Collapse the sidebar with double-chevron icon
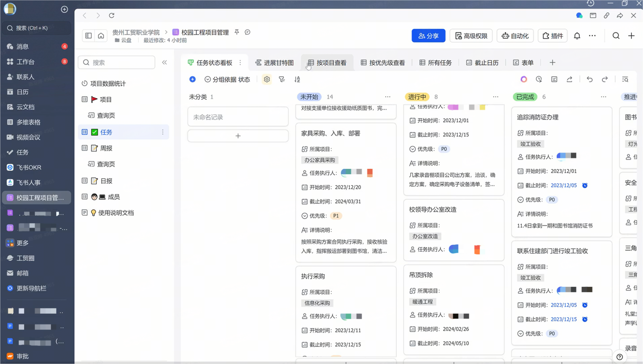Image resolution: width=643 pixels, height=364 pixels. tap(164, 62)
